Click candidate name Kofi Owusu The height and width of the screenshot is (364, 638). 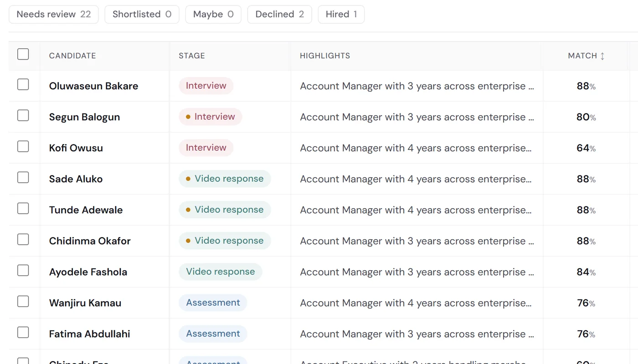[x=76, y=148]
